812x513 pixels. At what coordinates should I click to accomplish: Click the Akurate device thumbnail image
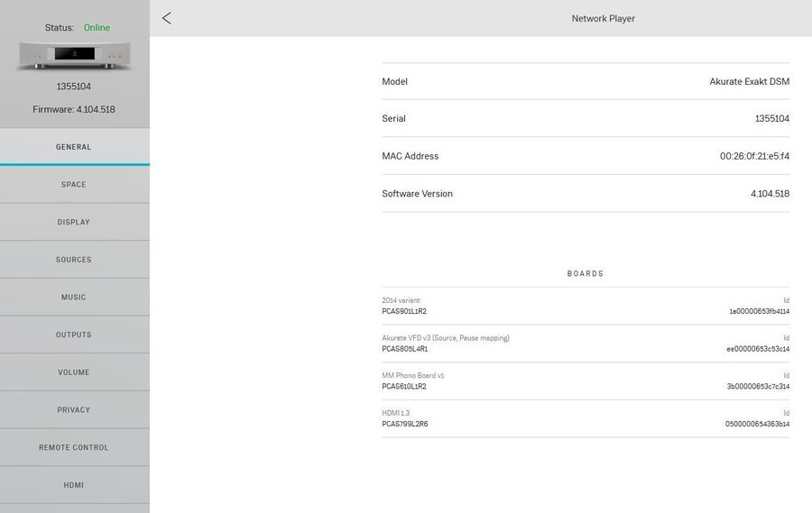(x=74, y=56)
